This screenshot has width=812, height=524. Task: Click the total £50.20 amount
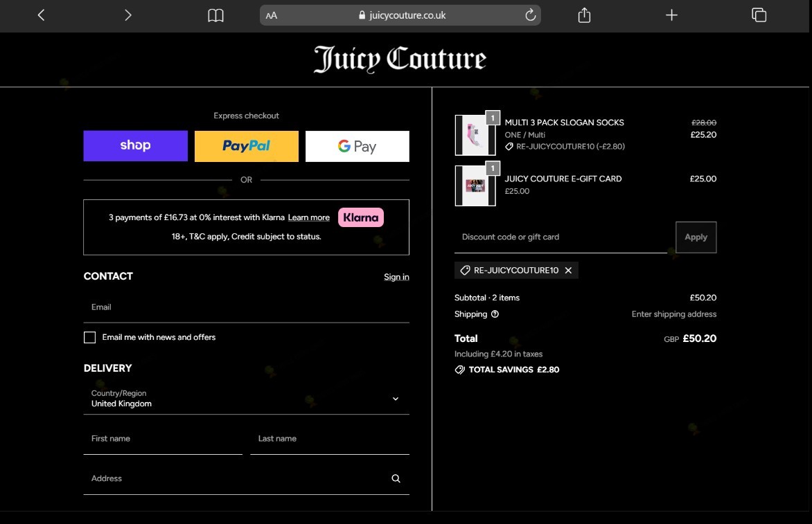click(x=699, y=338)
